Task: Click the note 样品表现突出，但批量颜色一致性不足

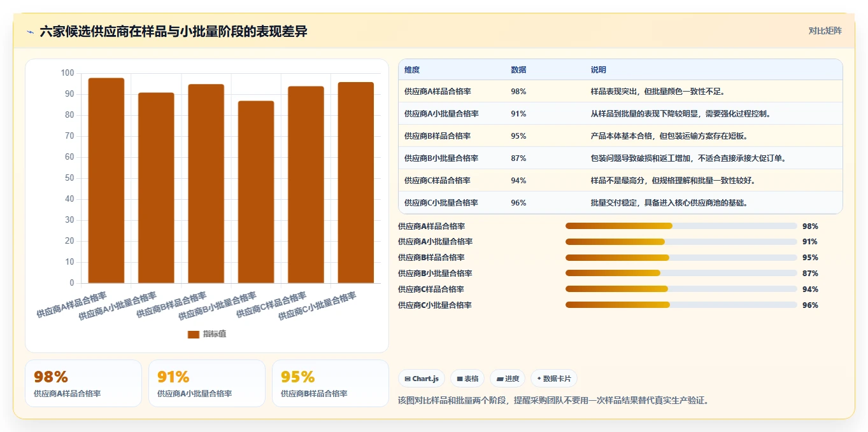Action: pos(658,92)
